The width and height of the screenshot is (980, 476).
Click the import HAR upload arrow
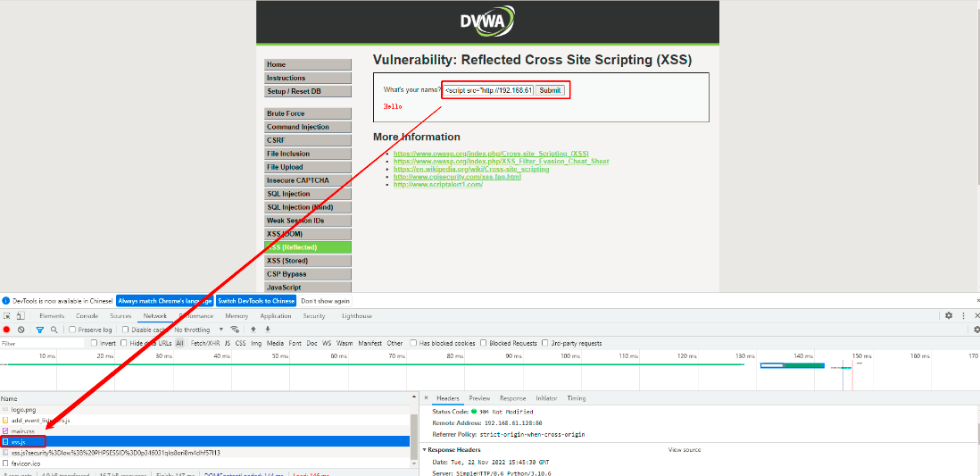pos(253,329)
